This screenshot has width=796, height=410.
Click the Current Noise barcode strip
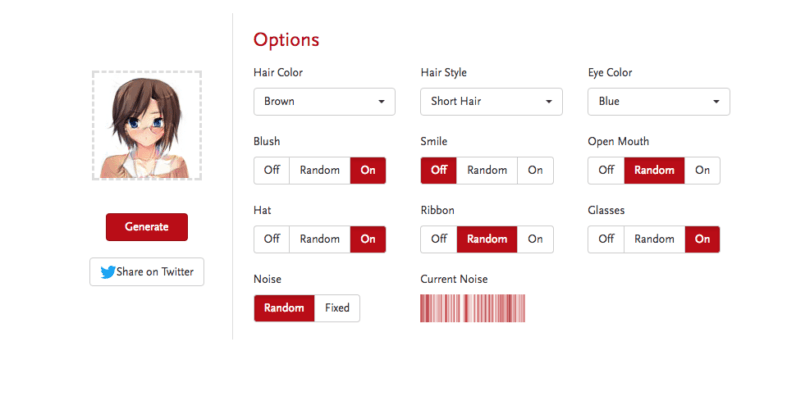pyautogui.click(x=472, y=308)
